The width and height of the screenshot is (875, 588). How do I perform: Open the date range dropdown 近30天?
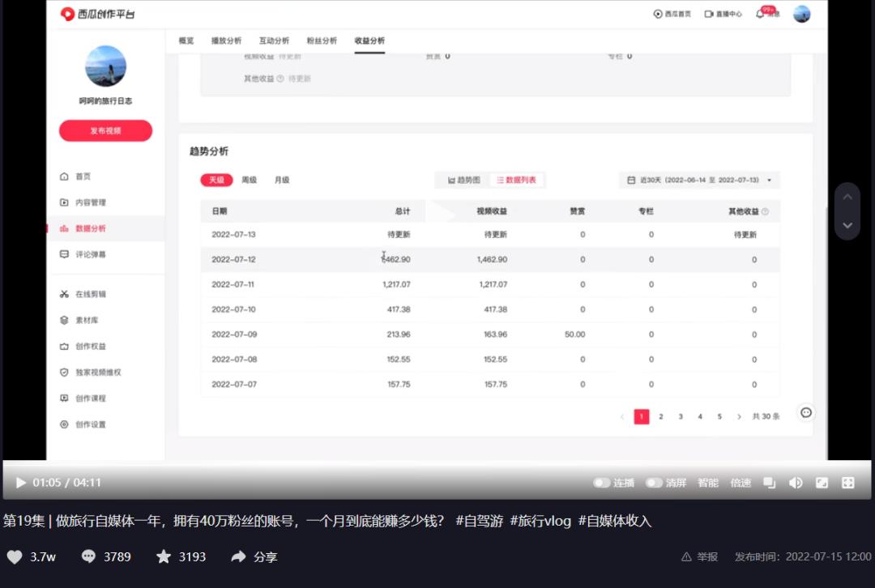tap(698, 179)
